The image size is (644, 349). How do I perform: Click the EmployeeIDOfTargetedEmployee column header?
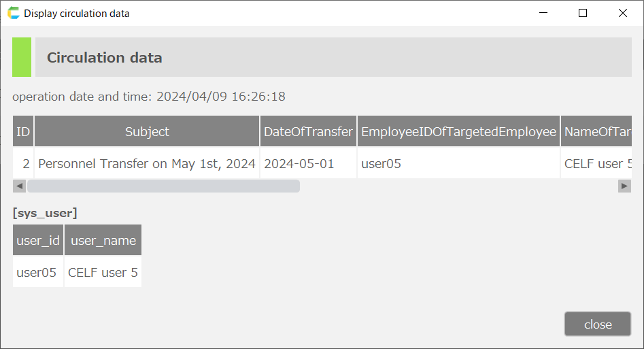(x=458, y=131)
